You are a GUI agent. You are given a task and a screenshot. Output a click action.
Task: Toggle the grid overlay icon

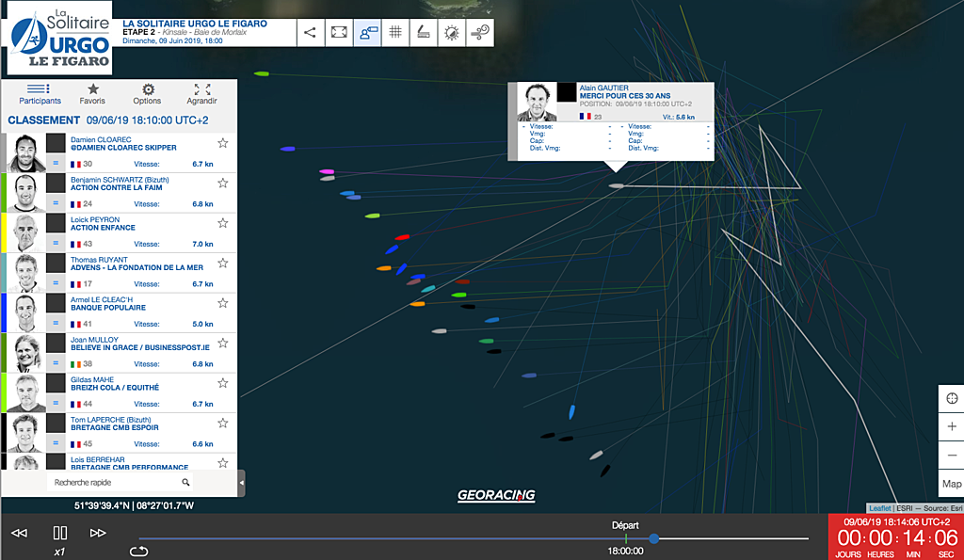coord(395,33)
